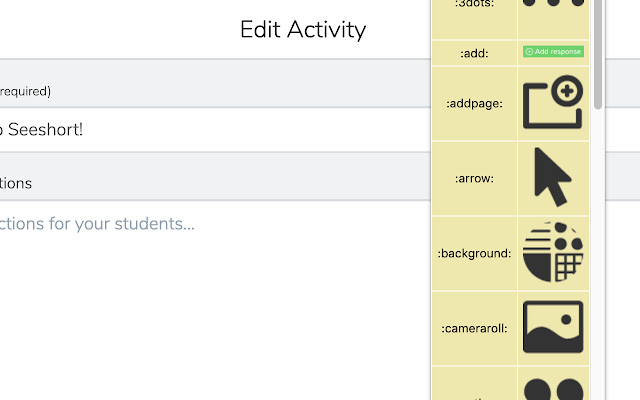This screenshot has height=400, width=640.
Task: Click the camera roll image icon
Action: coord(553,328)
